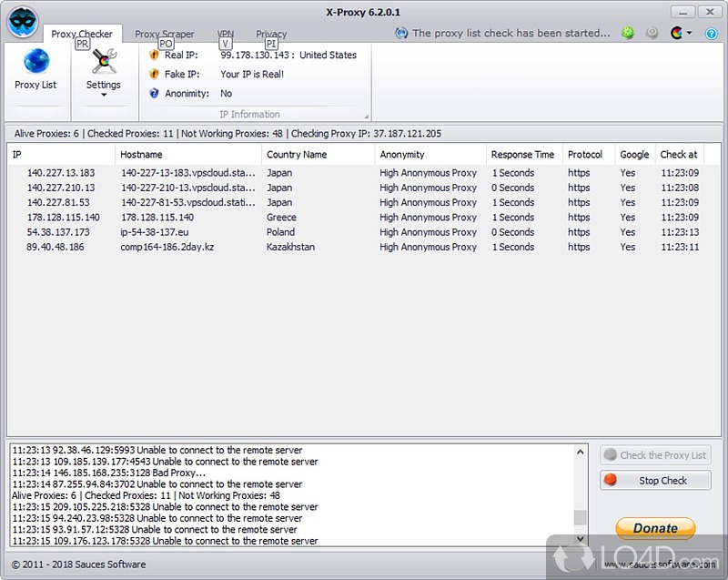Open the blue help icon
728x580 pixels.
pos(711,34)
